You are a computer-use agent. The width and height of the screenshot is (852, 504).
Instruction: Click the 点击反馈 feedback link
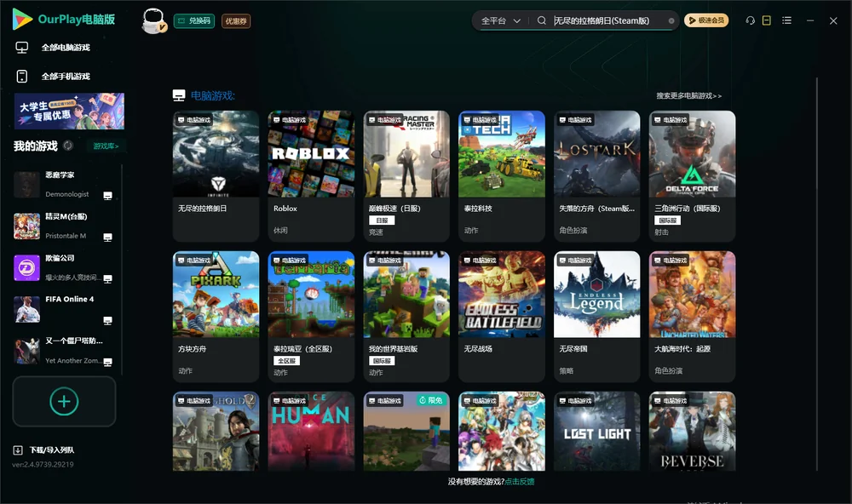point(520,482)
